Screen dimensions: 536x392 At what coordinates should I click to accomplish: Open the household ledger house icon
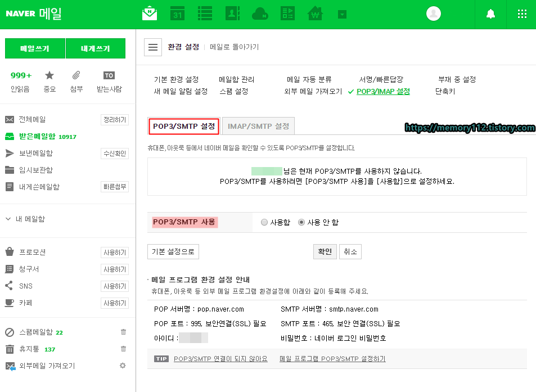click(315, 13)
